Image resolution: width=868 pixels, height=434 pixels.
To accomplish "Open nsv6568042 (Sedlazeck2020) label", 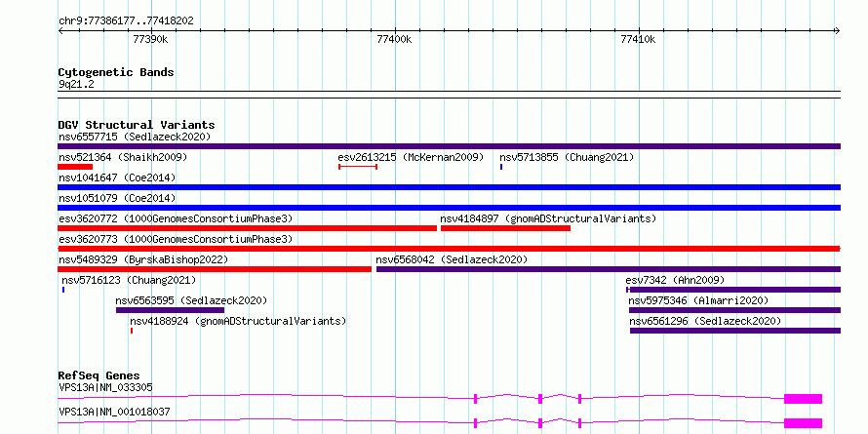I will click(x=452, y=259).
